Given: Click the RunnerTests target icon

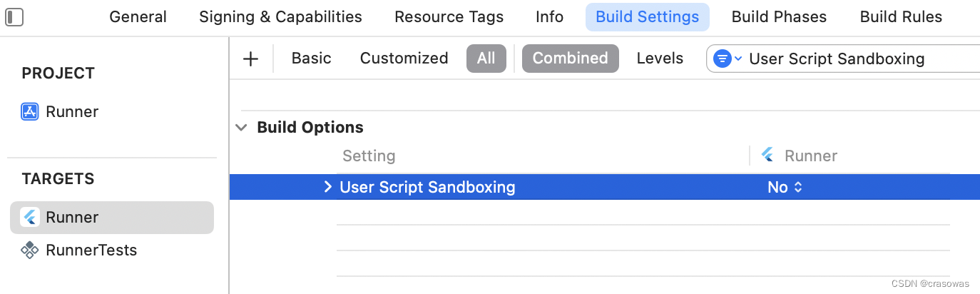Looking at the screenshot, I should (x=29, y=250).
